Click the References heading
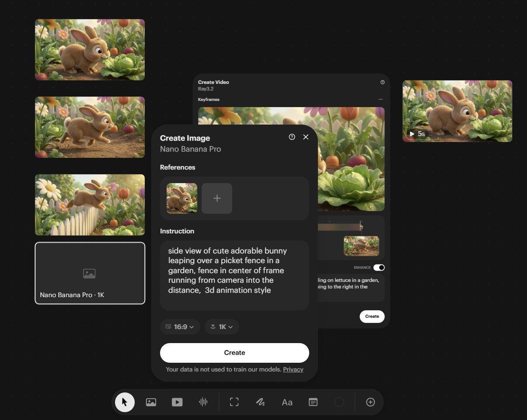 click(178, 167)
